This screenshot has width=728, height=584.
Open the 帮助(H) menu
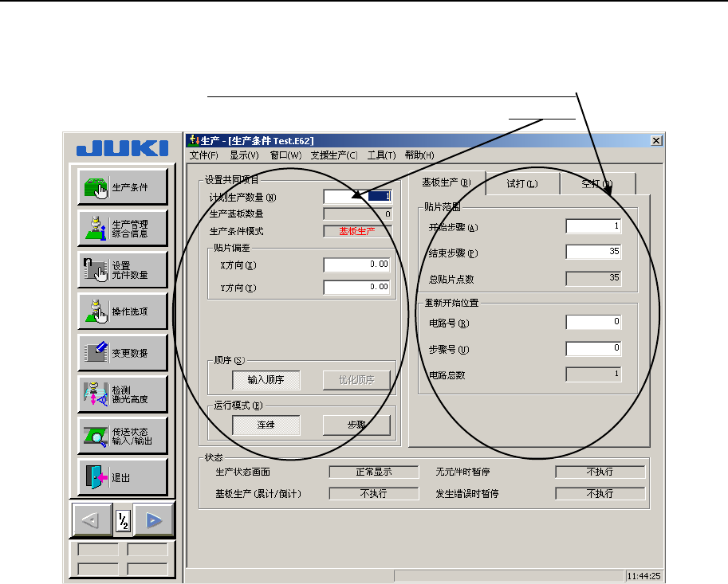[x=419, y=155]
